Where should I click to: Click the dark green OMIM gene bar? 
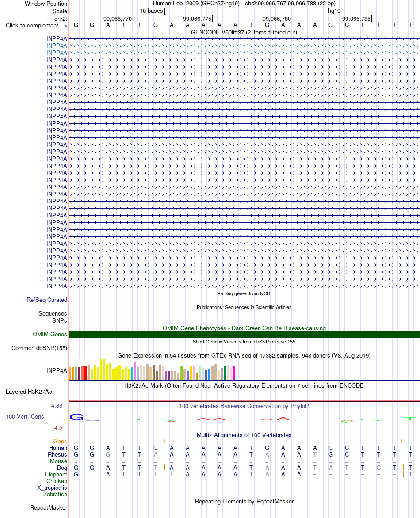[x=244, y=334]
